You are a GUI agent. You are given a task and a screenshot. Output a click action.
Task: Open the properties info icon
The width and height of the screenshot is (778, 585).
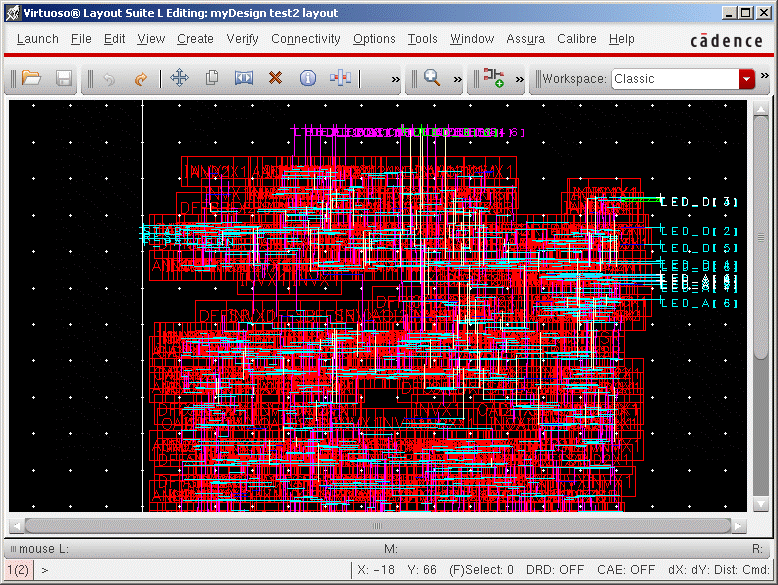pos(308,78)
